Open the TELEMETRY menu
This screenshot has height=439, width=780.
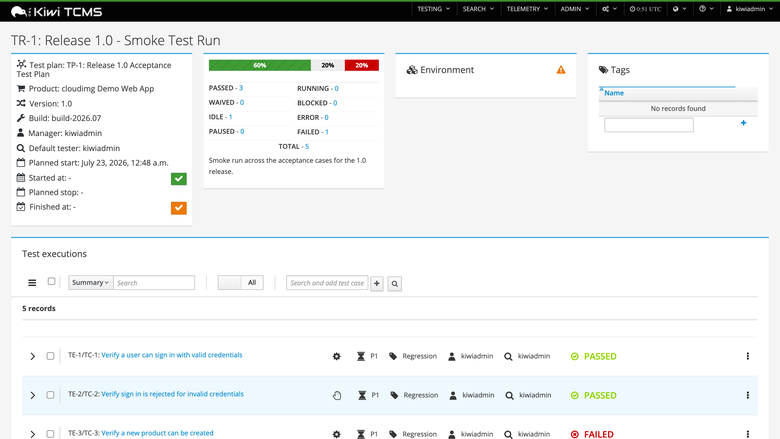pyautogui.click(x=527, y=9)
